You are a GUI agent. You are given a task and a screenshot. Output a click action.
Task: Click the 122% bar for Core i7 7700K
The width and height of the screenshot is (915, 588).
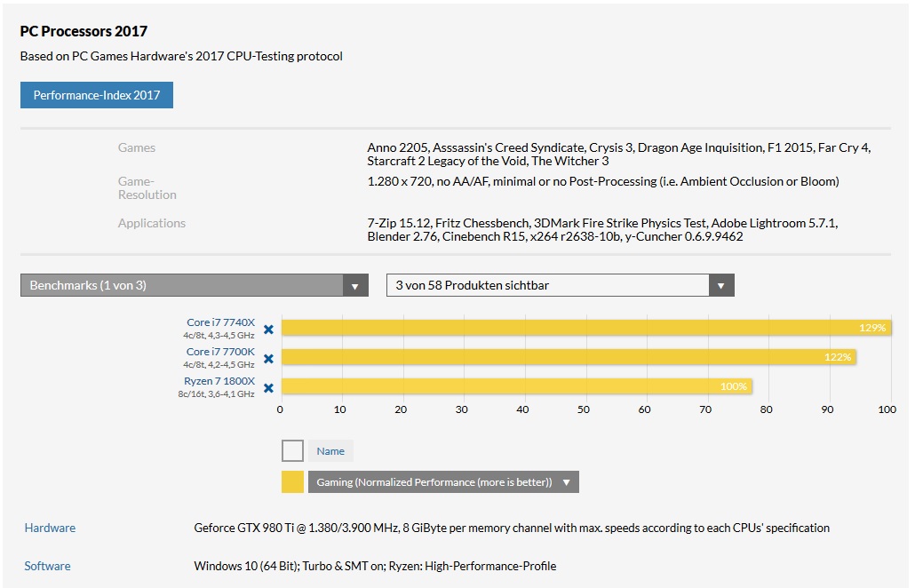(569, 357)
